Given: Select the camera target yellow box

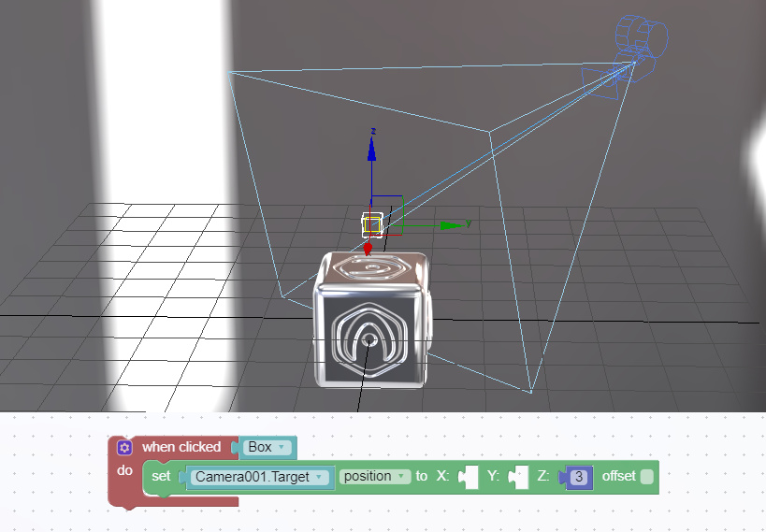Looking at the screenshot, I should [x=372, y=224].
